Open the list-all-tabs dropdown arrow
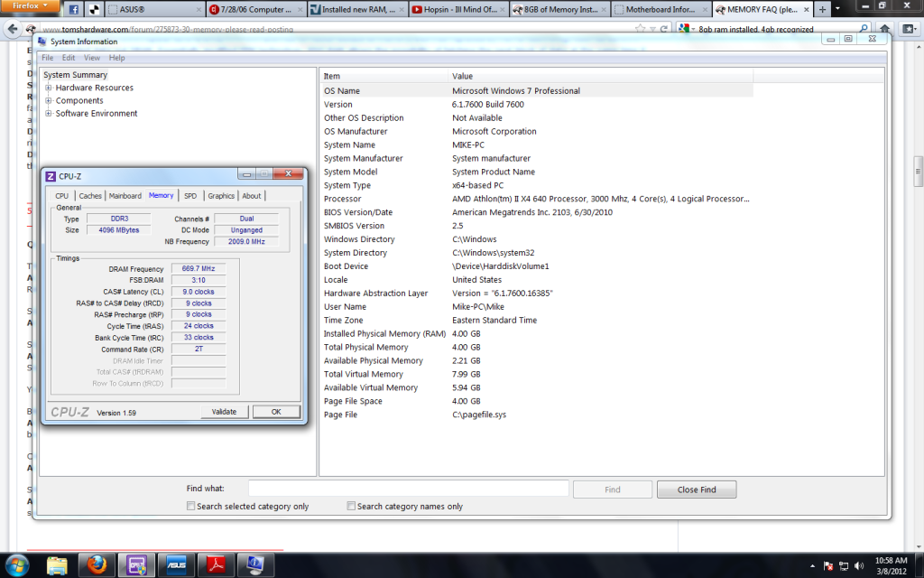The image size is (924, 578). tap(837, 9)
